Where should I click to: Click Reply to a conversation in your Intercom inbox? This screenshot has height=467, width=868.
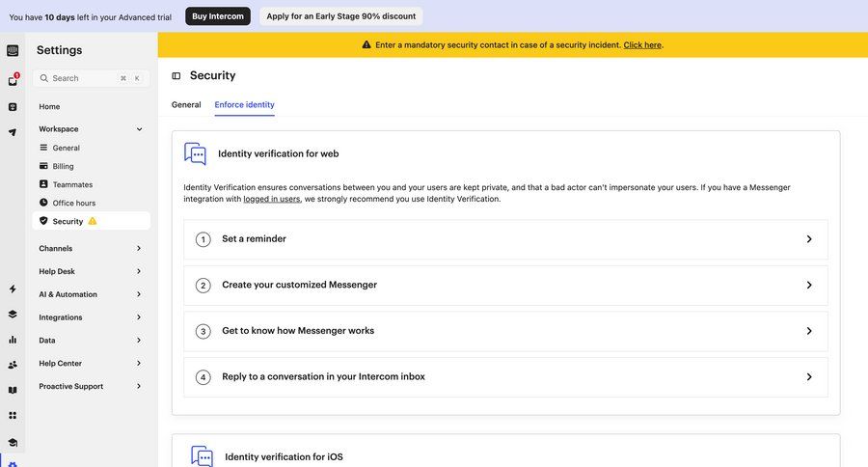(323, 376)
